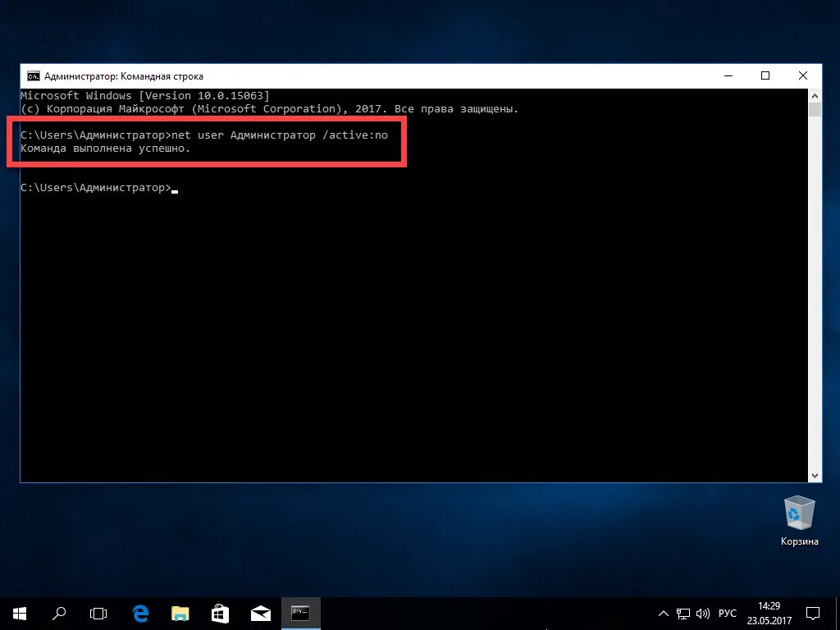Open the Windows Start menu
Image resolution: width=840 pixels, height=630 pixels.
coord(20,614)
